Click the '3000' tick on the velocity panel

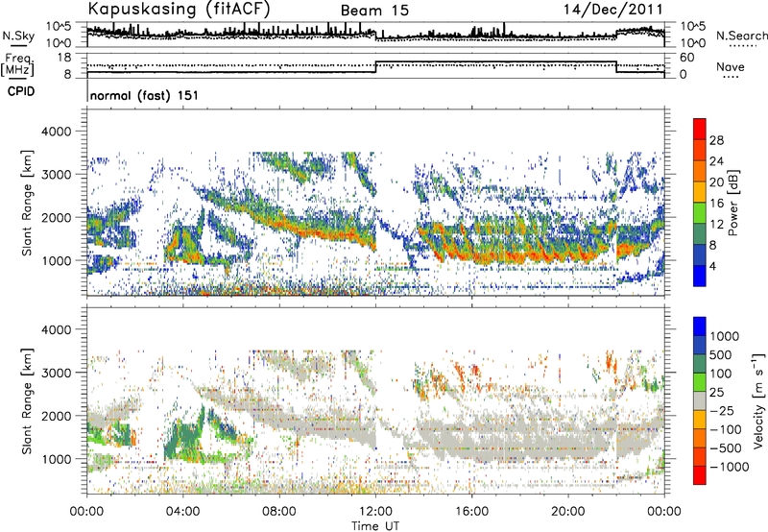coord(58,373)
